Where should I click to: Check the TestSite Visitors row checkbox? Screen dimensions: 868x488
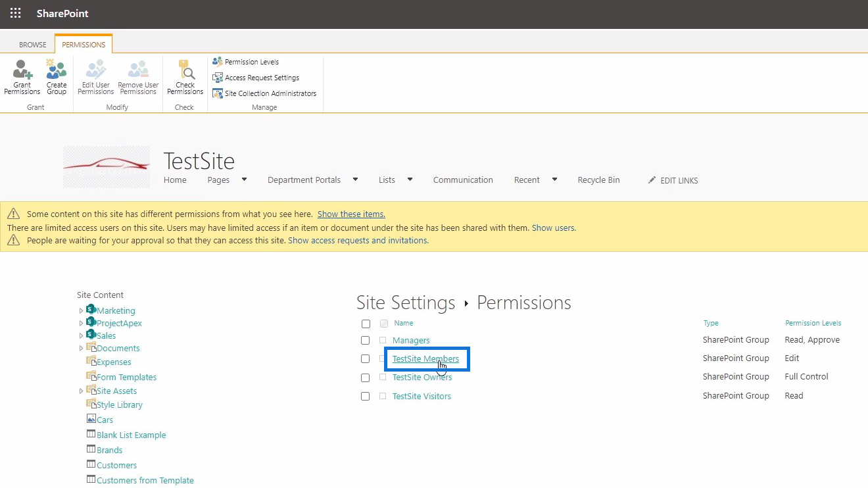click(x=366, y=397)
